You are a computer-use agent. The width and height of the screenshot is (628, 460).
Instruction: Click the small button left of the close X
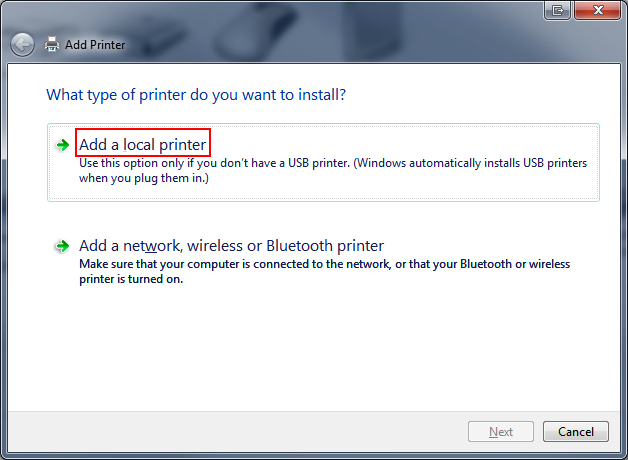(x=557, y=10)
